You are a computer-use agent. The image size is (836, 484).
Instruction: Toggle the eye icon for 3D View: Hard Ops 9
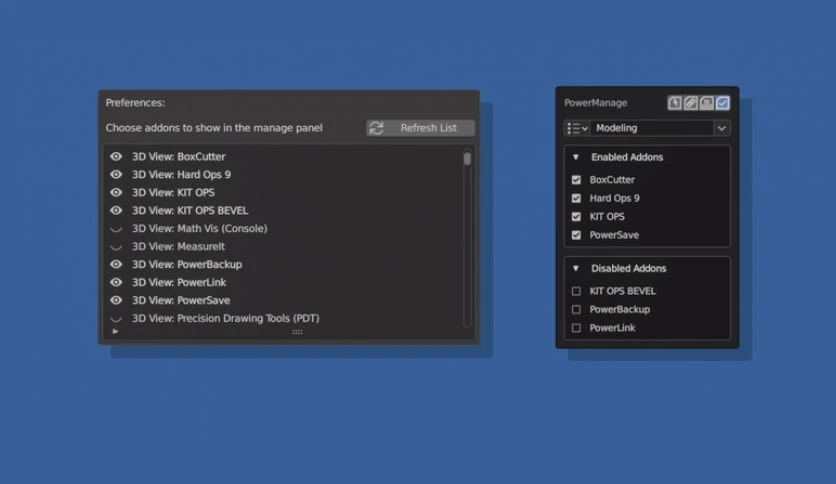tap(116, 175)
